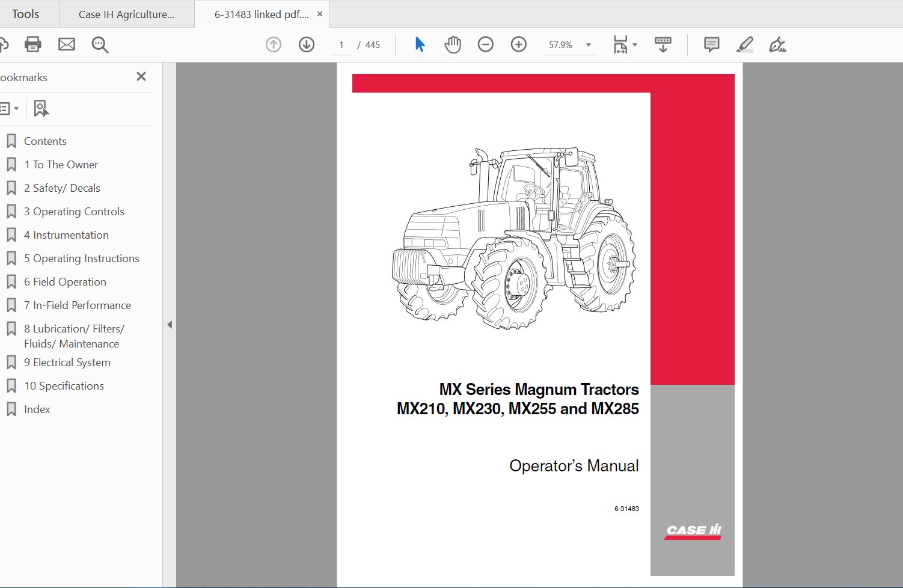Click the Print file icon
Screen dimensions: 903x588
pos(32,44)
